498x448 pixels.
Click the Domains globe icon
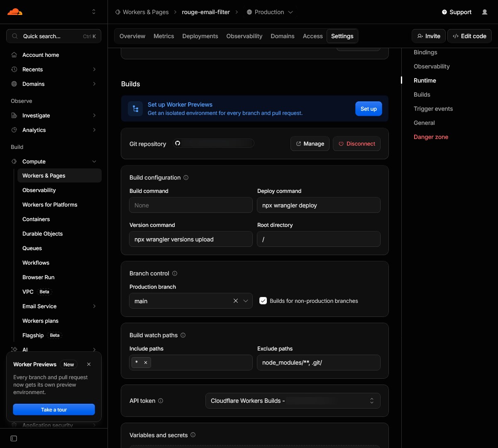coord(14,84)
